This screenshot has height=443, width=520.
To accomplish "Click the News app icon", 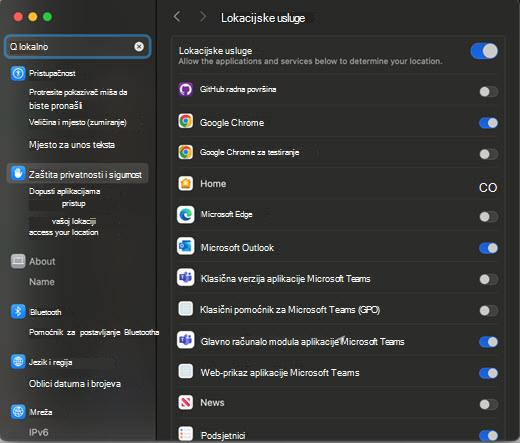I will (185, 402).
